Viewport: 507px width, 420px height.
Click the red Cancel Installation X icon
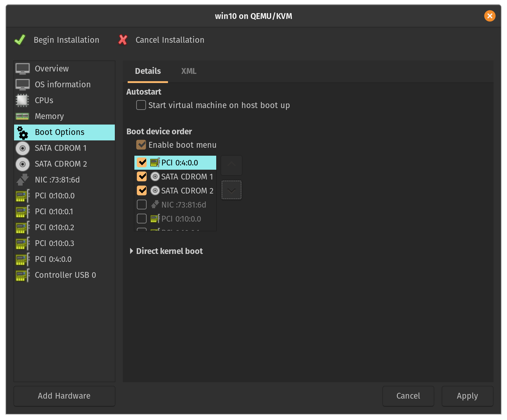pos(123,40)
